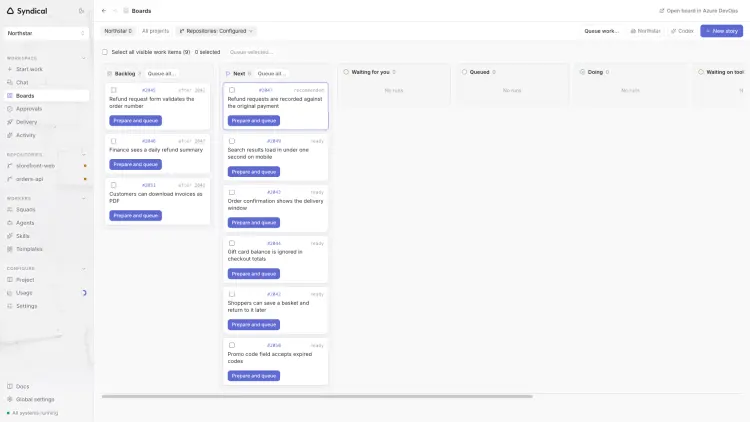Screen dimensions: 750x422
Task: Click the Delivery rocket icon
Action: click(10, 122)
